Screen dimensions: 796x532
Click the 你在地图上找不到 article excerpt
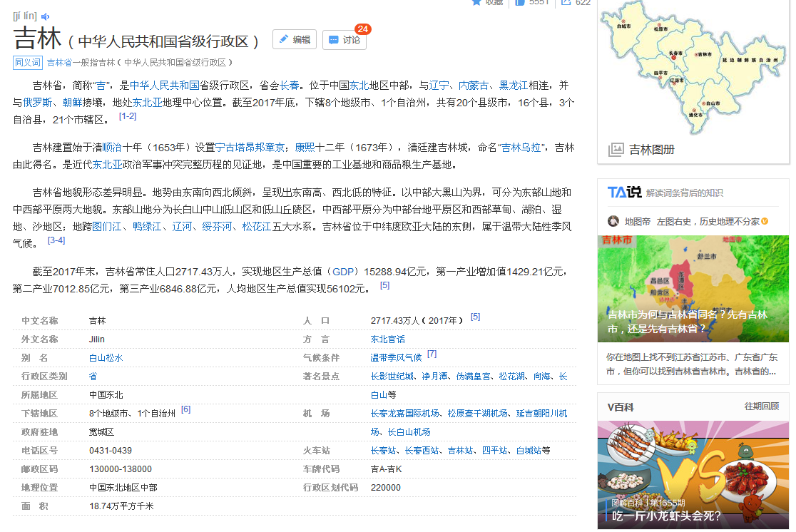pos(691,364)
